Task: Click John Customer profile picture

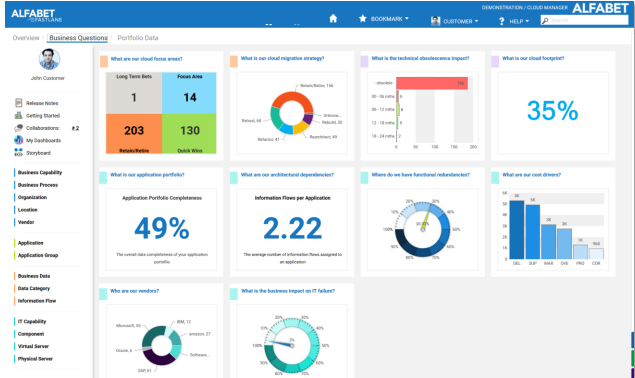Action: (x=49, y=59)
